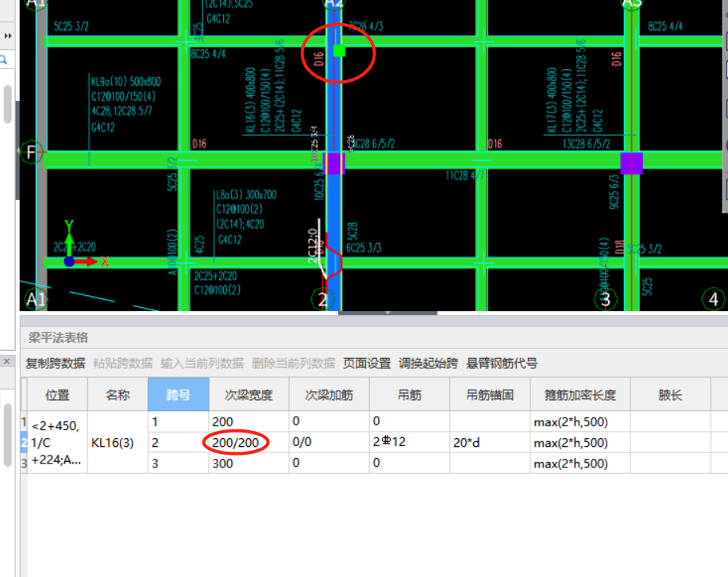
Task: Click the XY coordinate origin icon
Action: point(69,262)
